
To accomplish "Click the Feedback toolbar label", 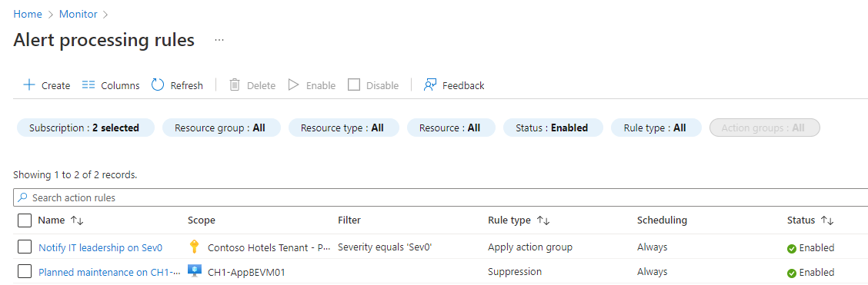I will pos(463,85).
